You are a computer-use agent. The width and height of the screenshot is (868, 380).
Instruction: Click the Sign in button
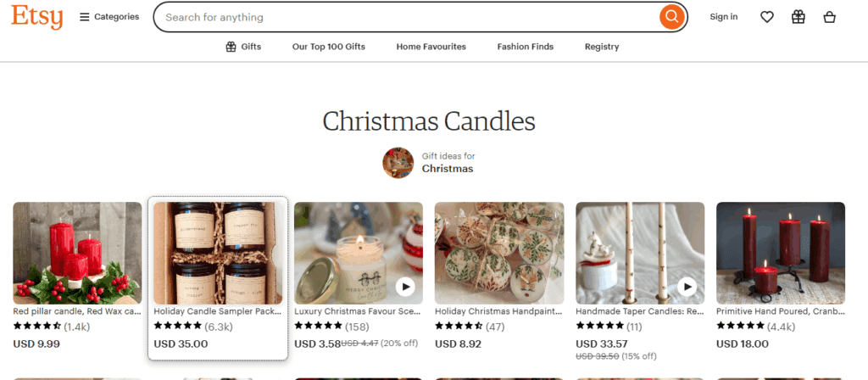coord(724,17)
